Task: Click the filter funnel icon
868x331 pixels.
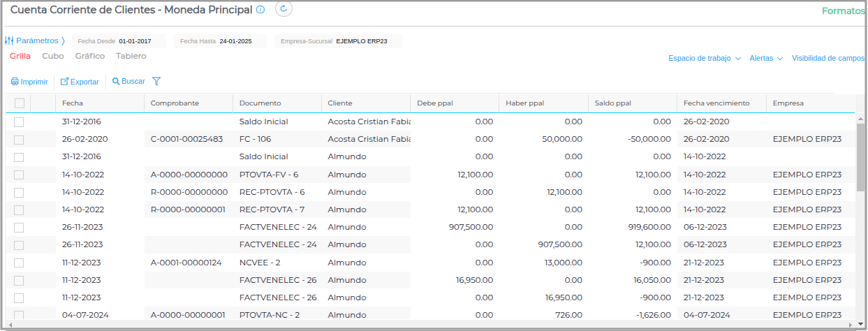Action: click(156, 82)
